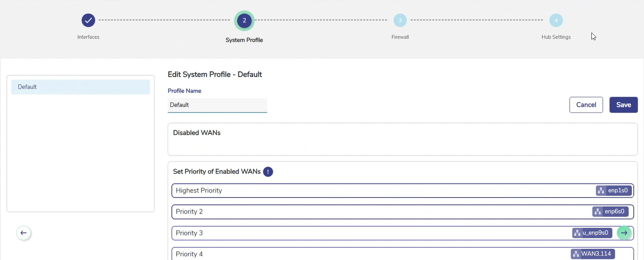Screen dimensions: 644x260
Task: Select the enp1s0 WAN chip
Action: click(x=614, y=190)
